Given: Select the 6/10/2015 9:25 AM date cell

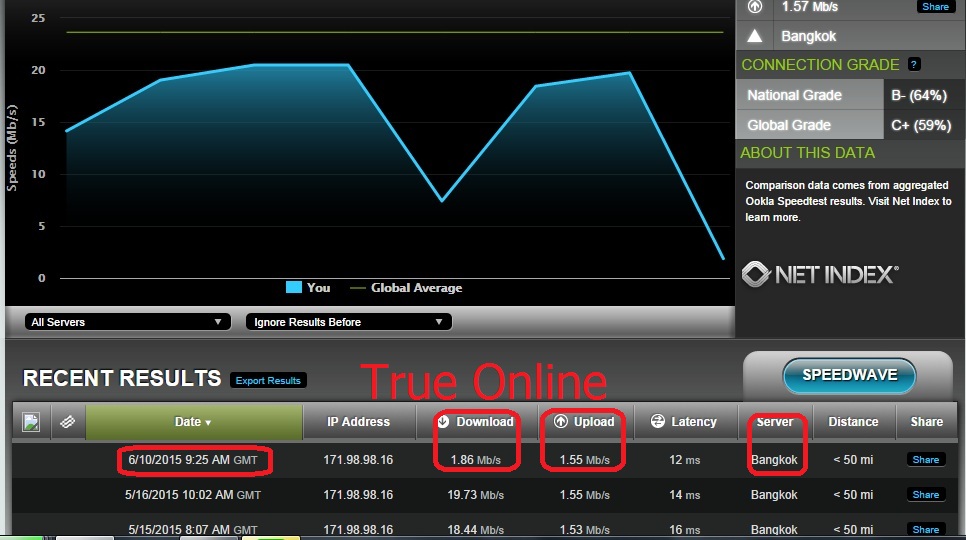Looking at the screenshot, I should [193, 460].
